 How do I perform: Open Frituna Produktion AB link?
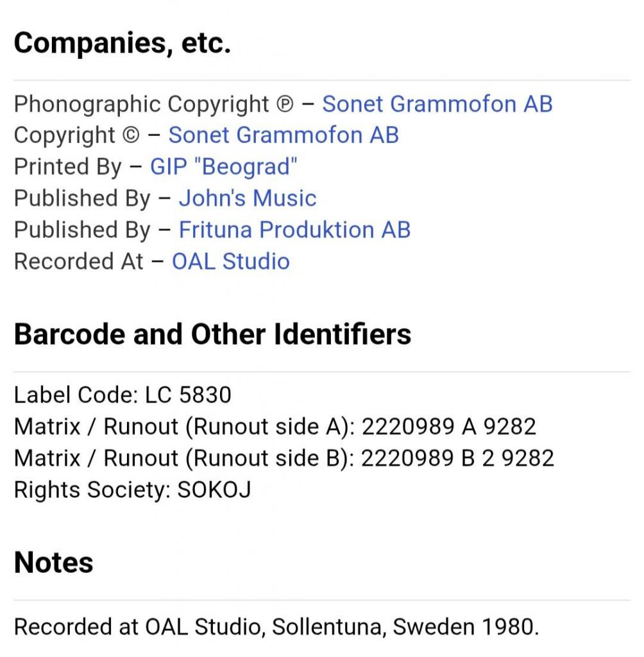[x=294, y=230]
